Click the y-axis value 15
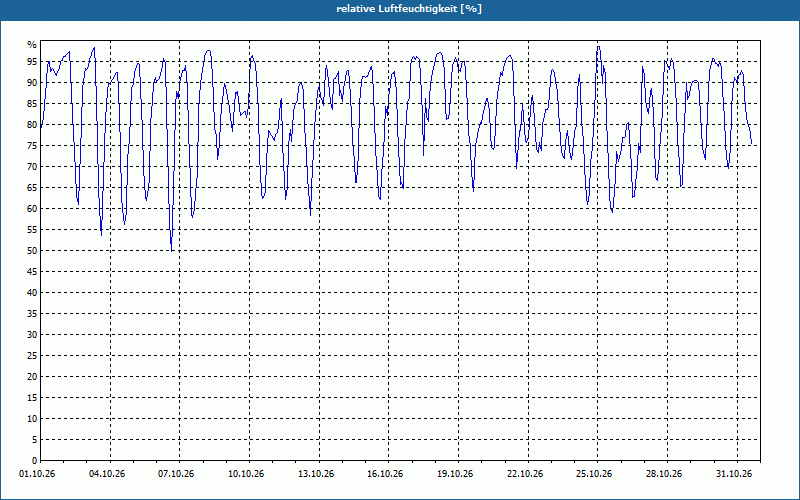Image resolution: width=800 pixels, height=500 pixels. 32,397
